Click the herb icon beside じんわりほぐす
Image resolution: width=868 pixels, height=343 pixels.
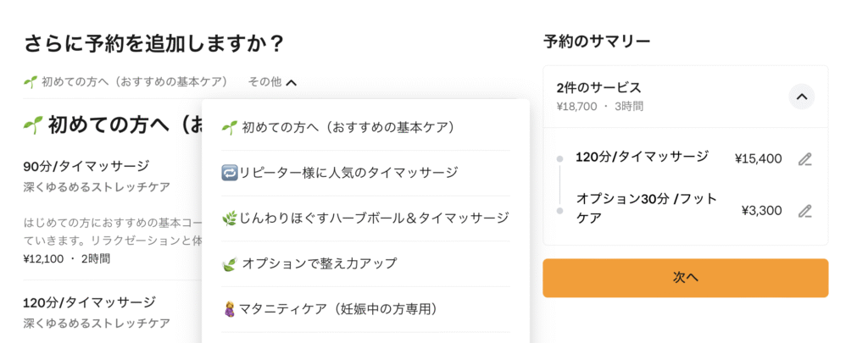click(229, 219)
